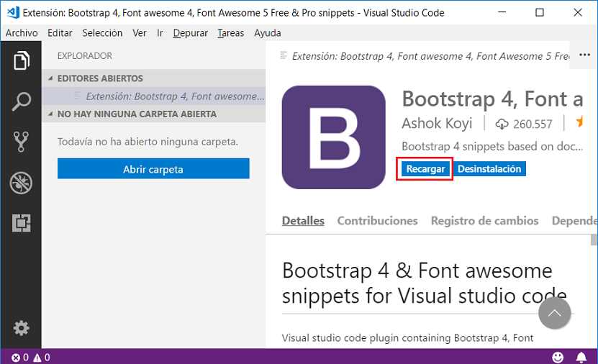598x364 pixels.
Task: Click the Desinstalación button
Action: pos(489,169)
